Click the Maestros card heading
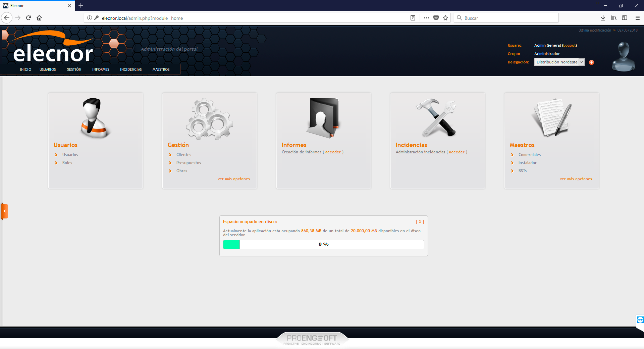The width and height of the screenshot is (644, 349). point(522,145)
